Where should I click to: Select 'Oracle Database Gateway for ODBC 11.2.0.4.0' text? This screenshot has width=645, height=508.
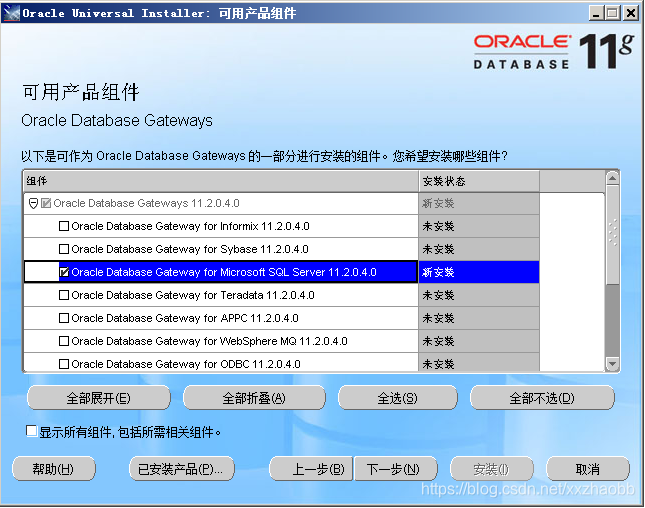pyautogui.click(x=186, y=364)
